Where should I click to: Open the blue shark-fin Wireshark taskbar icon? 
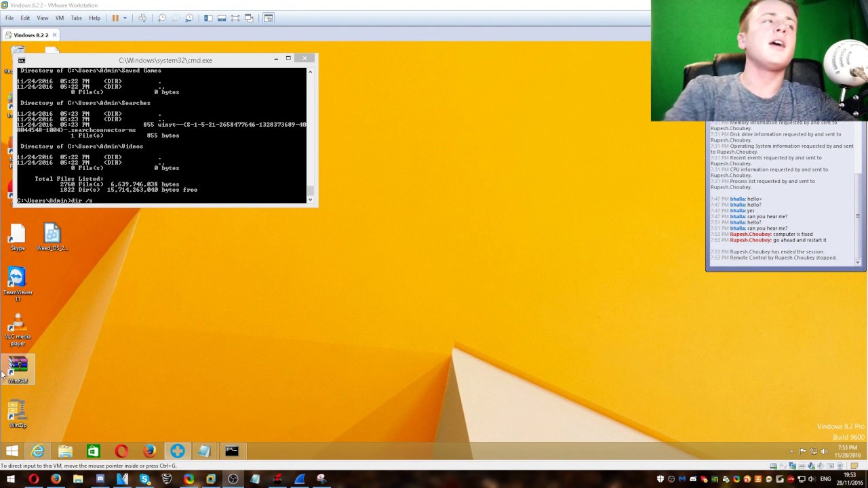pyautogui.click(x=299, y=479)
